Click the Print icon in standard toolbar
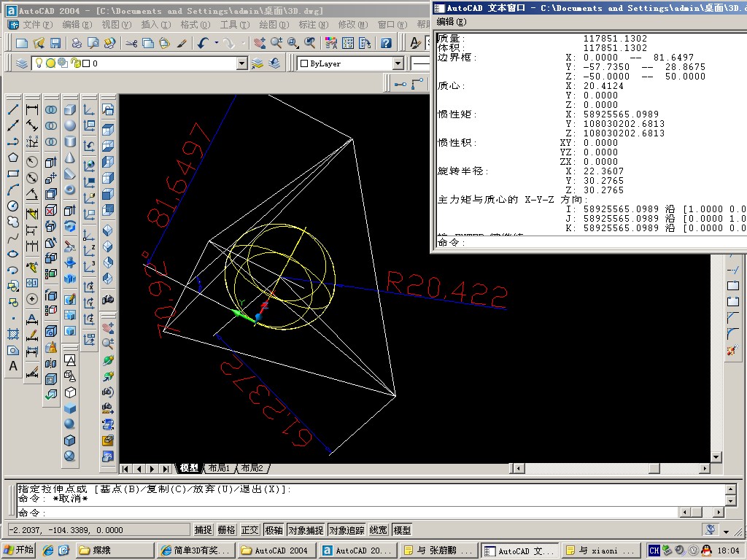The image size is (747, 560). click(76, 43)
